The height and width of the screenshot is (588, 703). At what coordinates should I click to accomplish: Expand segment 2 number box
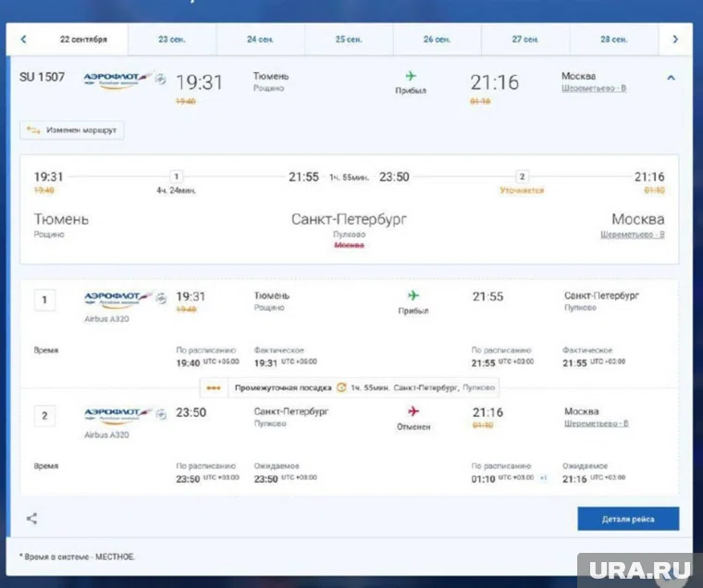[x=44, y=416]
